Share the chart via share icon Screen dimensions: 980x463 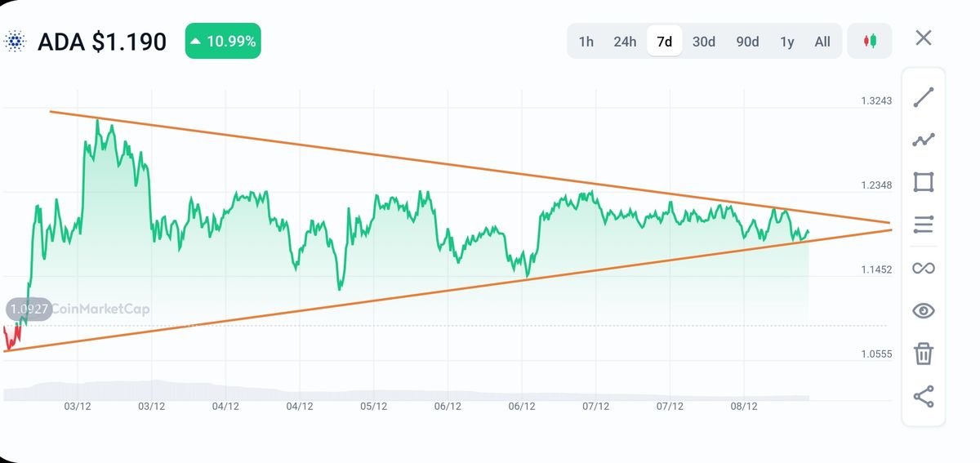[x=924, y=397]
